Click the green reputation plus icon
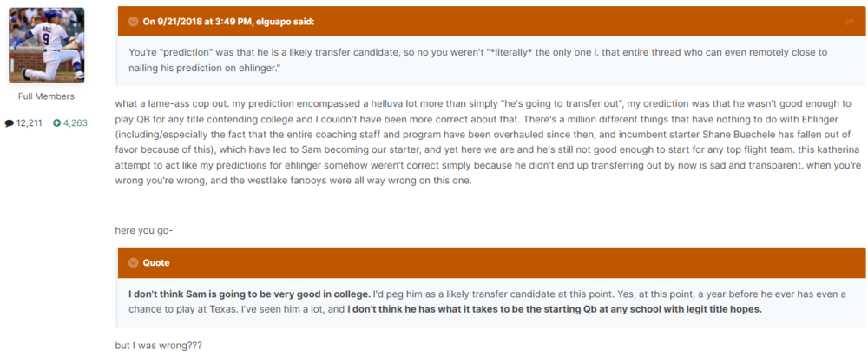The image size is (868, 357). (57, 123)
